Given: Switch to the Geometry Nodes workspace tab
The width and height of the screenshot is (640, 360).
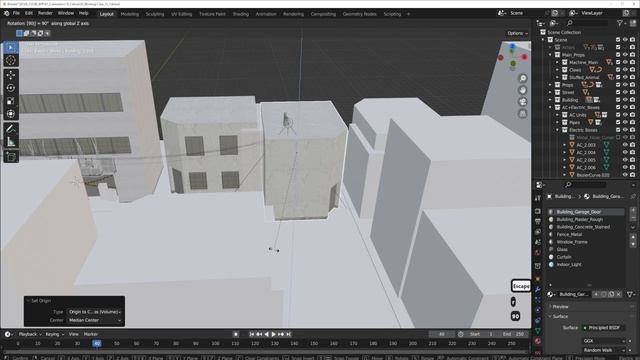Looking at the screenshot, I should point(359,14).
